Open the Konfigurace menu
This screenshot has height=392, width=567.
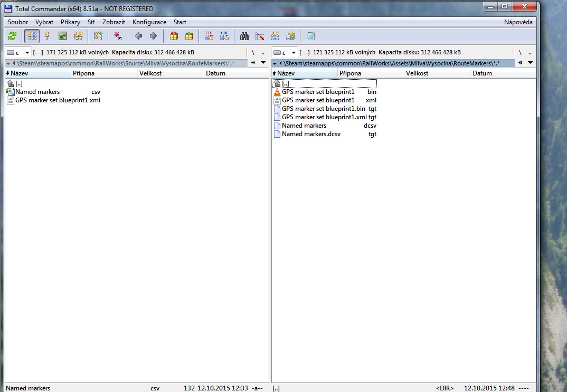149,22
